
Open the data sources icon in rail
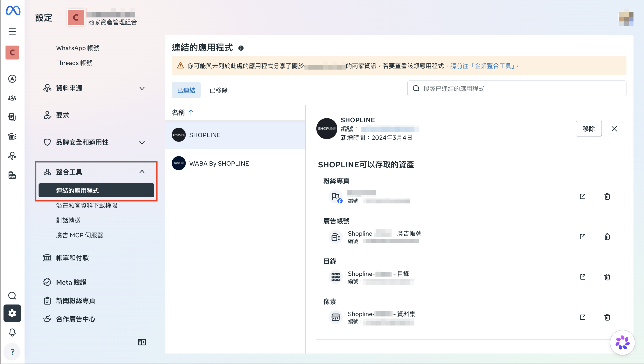click(12, 156)
